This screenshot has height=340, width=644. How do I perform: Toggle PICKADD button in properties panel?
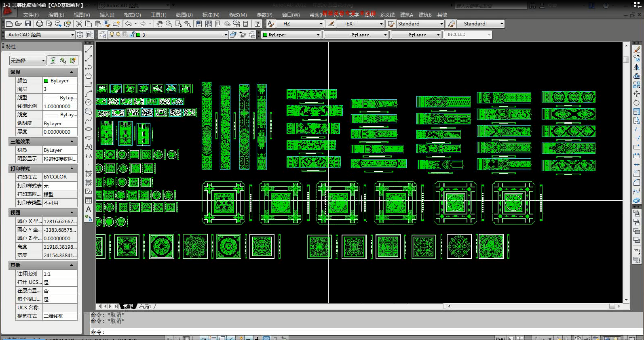click(53, 61)
